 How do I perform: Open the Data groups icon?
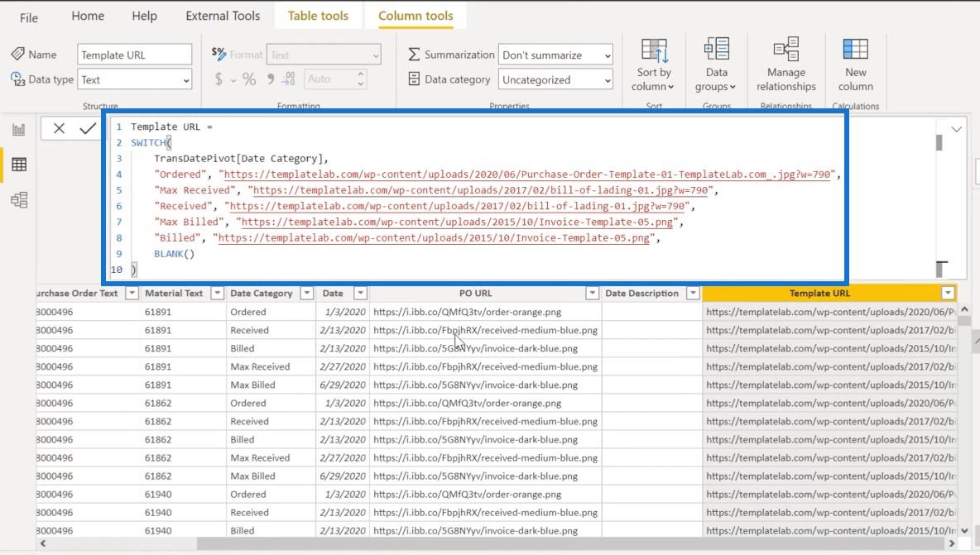point(716,49)
